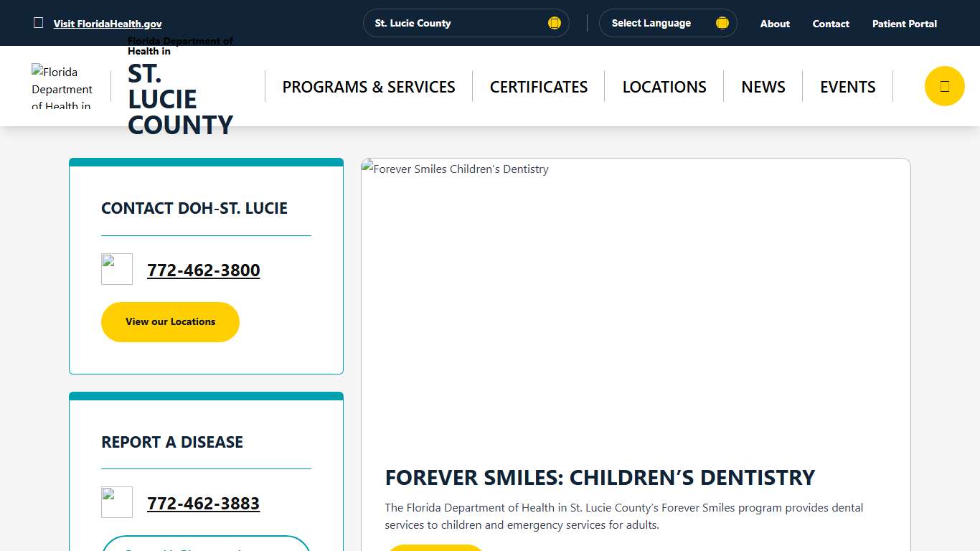Screen dimensions: 980x551
Task: Select the Certificates menu item
Action: pyautogui.click(x=538, y=87)
